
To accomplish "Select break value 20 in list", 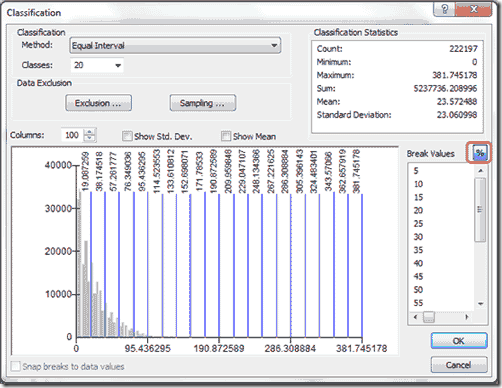I will tap(418, 211).
